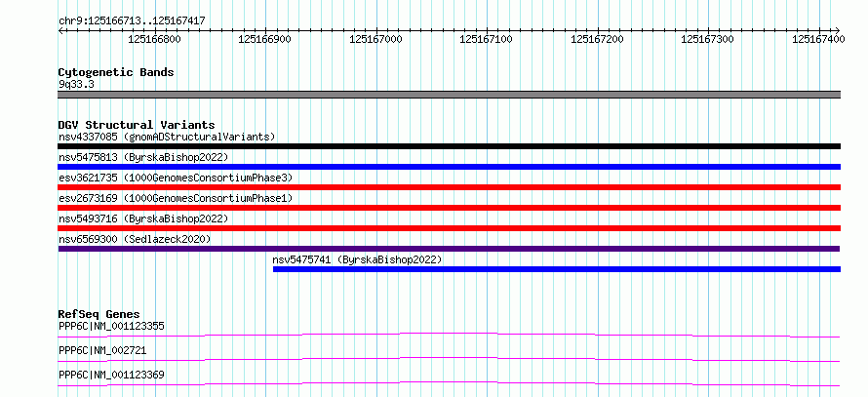The width and height of the screenshot is (868, 397).
Task: Click the chr9:125166713..125167417 region label
Action: 132,21
